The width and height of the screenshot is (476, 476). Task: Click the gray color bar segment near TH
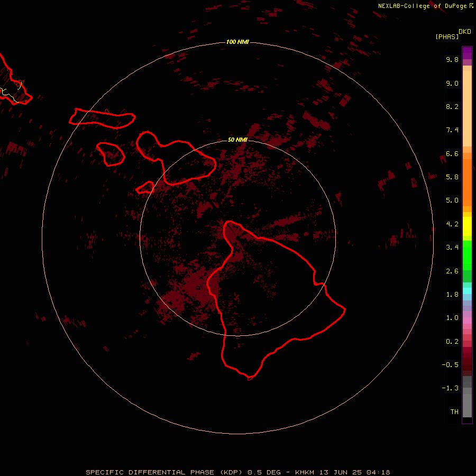click(467, 405)
